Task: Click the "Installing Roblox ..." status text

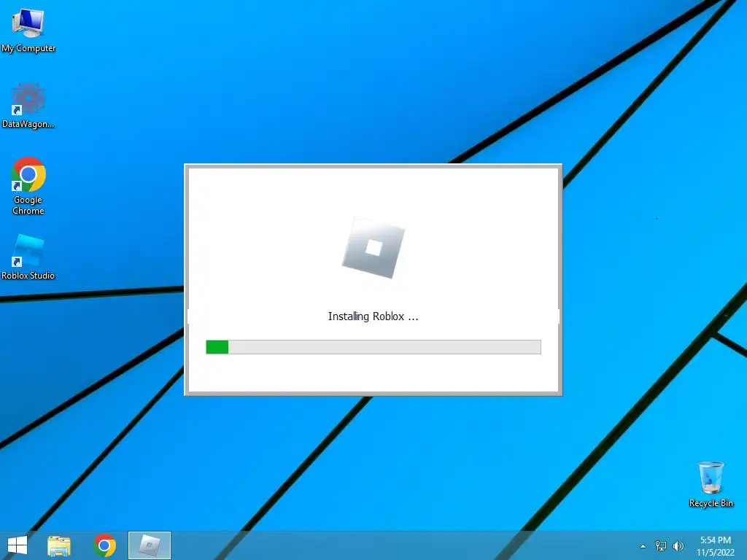Action: (373, 316)
